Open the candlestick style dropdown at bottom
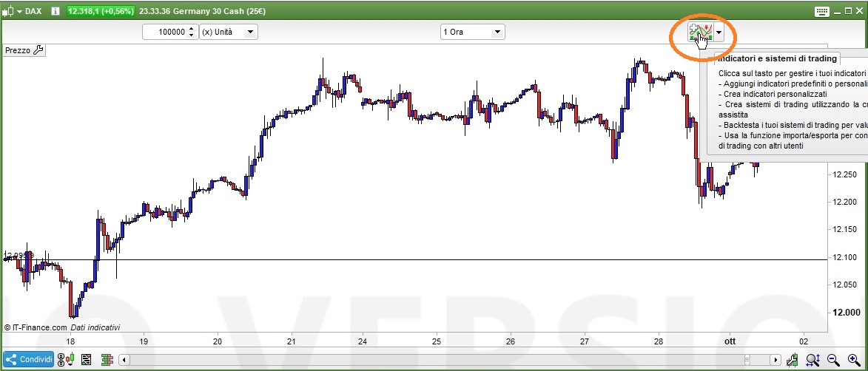The width and height of the screenshot is (868, 371). point(72,359)
